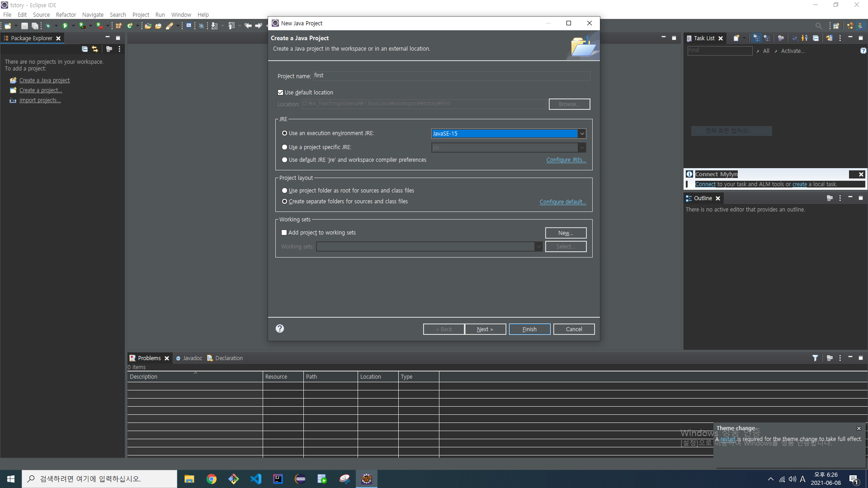Click the Save All icon in the toolbar
This screenshot has width=868, height=488.
coord(35,26)
